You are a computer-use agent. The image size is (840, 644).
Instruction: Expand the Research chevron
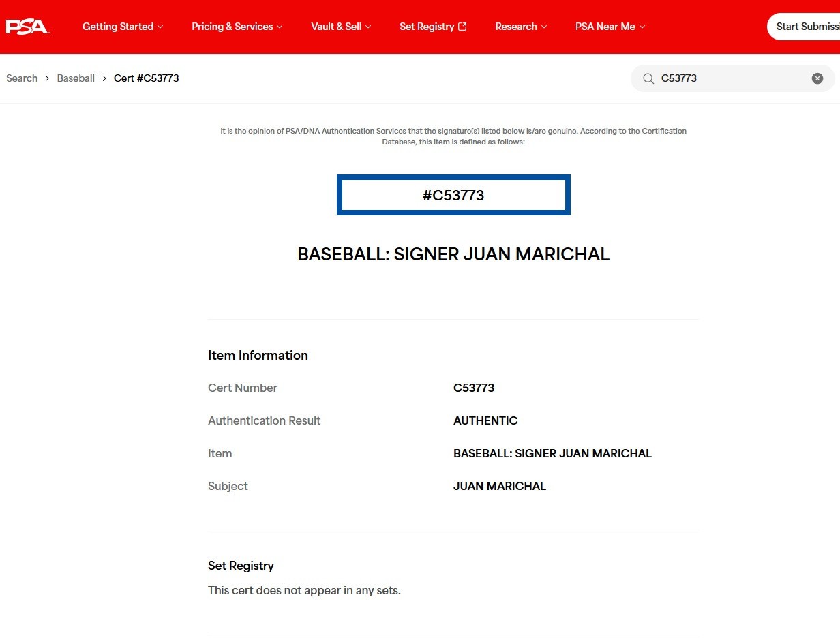point(544,27)
